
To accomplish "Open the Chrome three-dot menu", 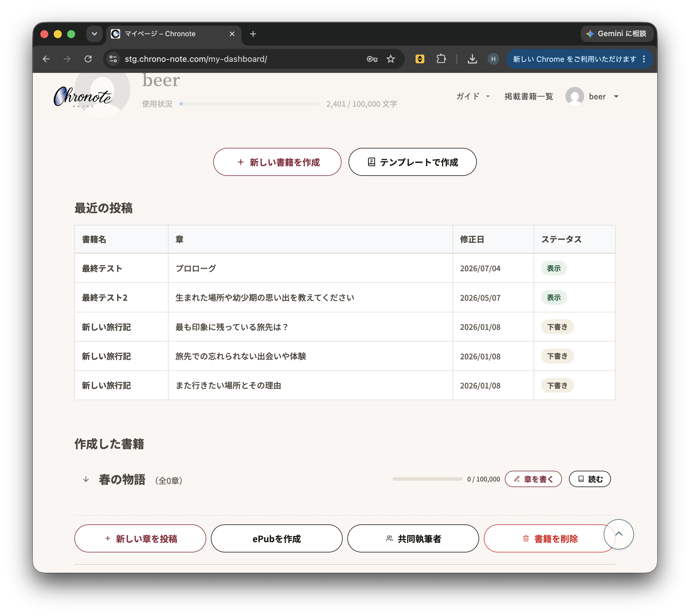I will (644, 59).
